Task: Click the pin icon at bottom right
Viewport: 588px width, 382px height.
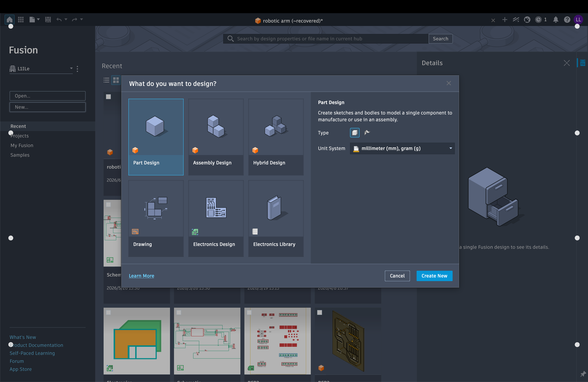Action: coord(583,374)
